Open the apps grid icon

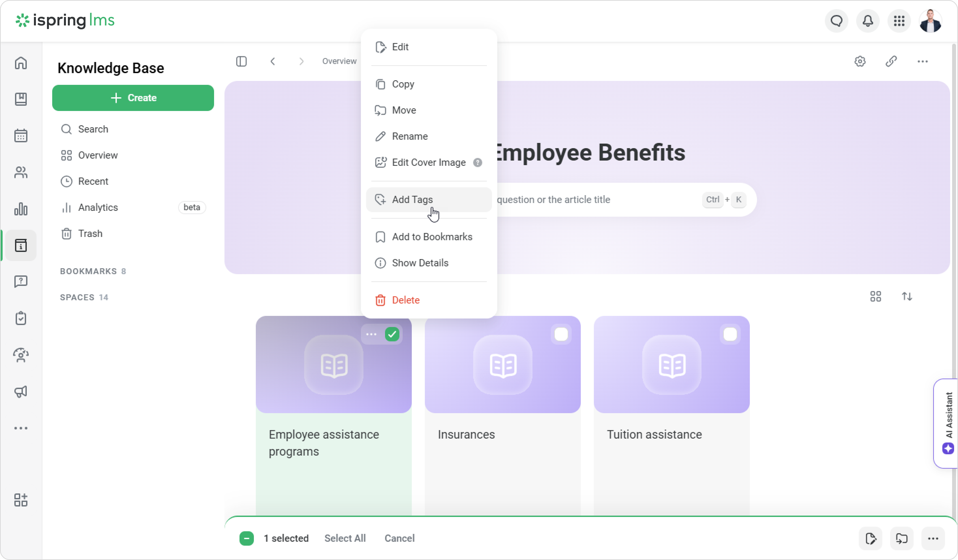click(x=899, y=21)
